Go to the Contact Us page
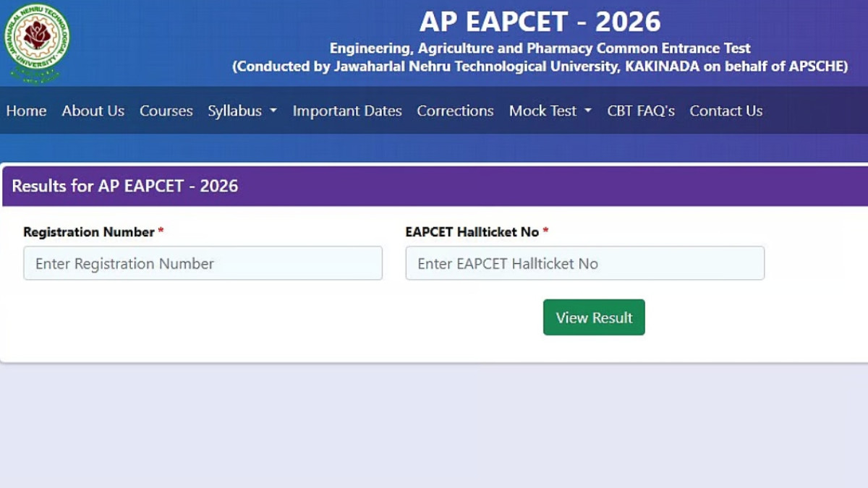Viewport: 868px width, 488px height. 726,111
